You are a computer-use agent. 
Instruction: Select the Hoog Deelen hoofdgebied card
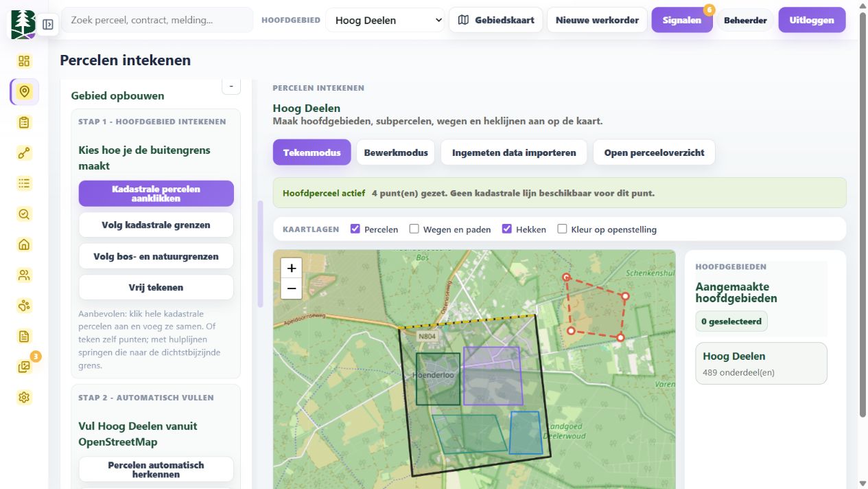pyautogui.click(x=761, y=363)
